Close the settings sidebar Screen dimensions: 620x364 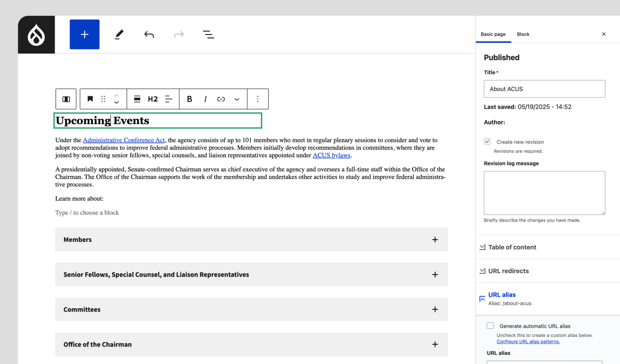[x=604, y=34]
